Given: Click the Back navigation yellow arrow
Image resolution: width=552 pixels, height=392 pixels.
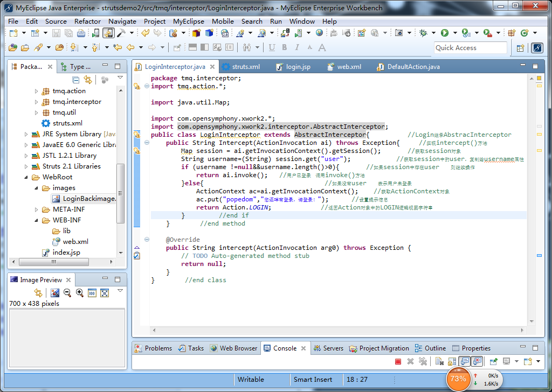Looking at the screenshot, I should point(130,47).
